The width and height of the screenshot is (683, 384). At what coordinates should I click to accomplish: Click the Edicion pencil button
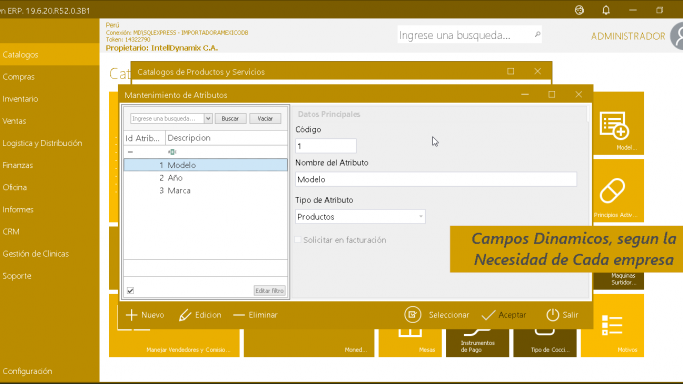200,315
